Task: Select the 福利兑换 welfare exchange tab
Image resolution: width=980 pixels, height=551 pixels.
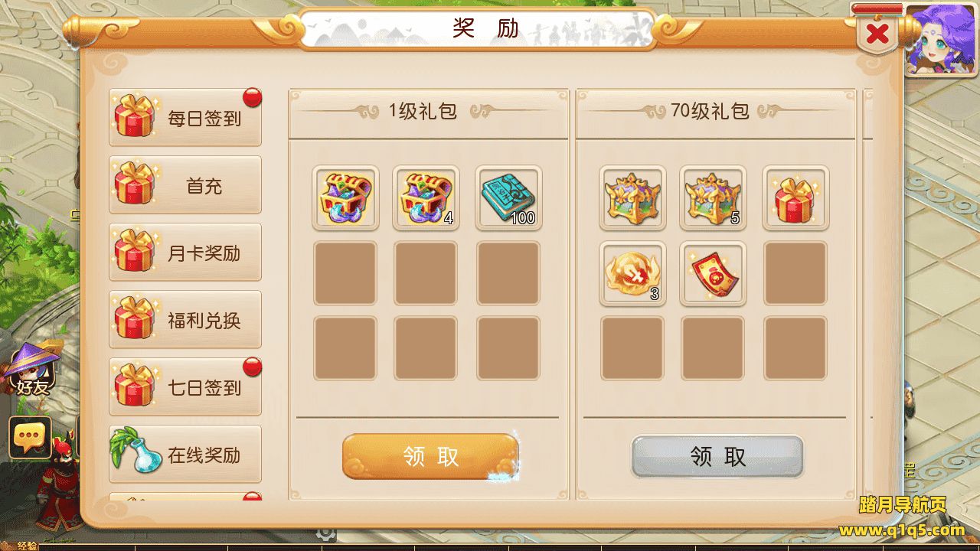Action: 185,320
